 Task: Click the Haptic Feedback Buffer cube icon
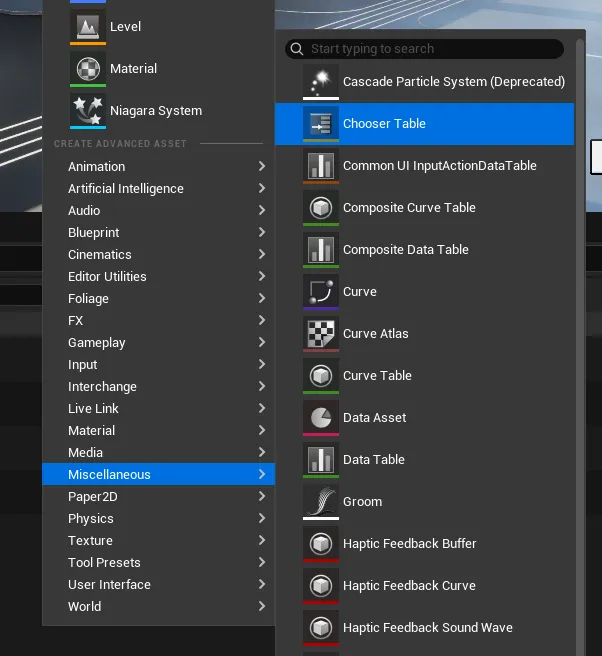tap(321, 544)
